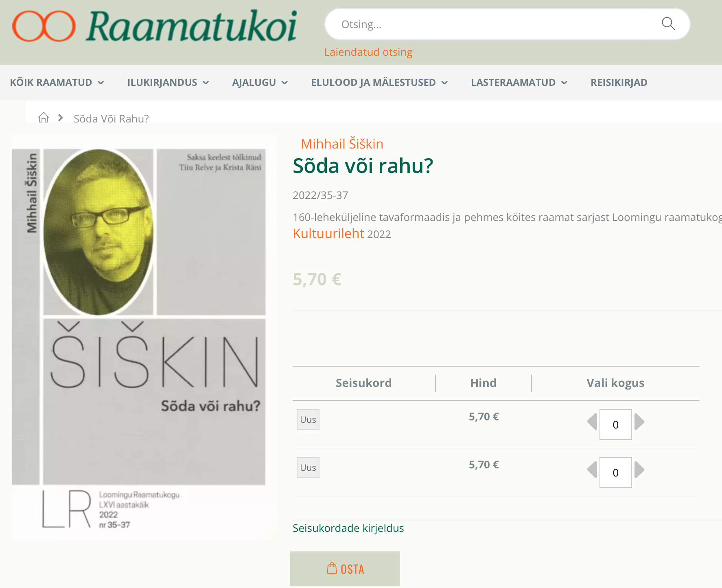This screenshot has height=588, width=722.
Task: Open Elulood ja mälestused menu
Action: tap(379, 83)
